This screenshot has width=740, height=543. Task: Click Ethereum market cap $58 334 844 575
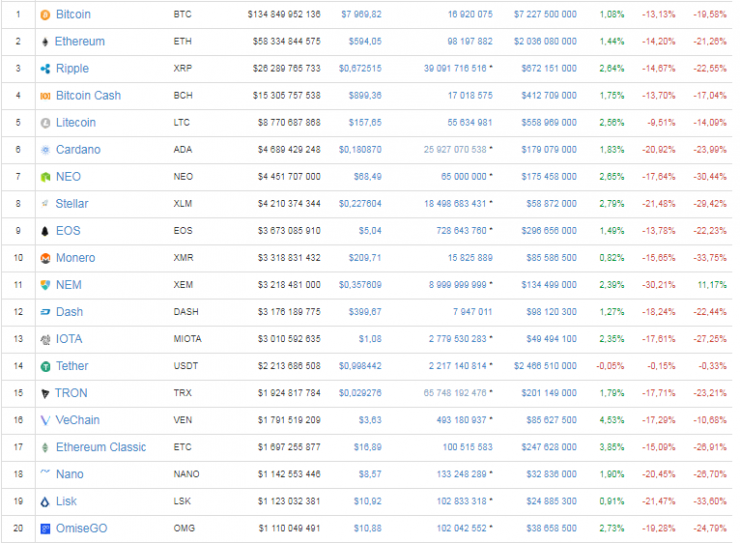286,42
